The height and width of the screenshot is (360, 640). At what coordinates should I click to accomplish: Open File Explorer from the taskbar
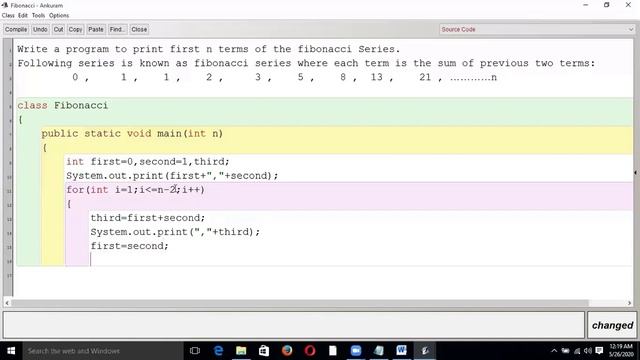pyautogui.click(x=241, y=351)
